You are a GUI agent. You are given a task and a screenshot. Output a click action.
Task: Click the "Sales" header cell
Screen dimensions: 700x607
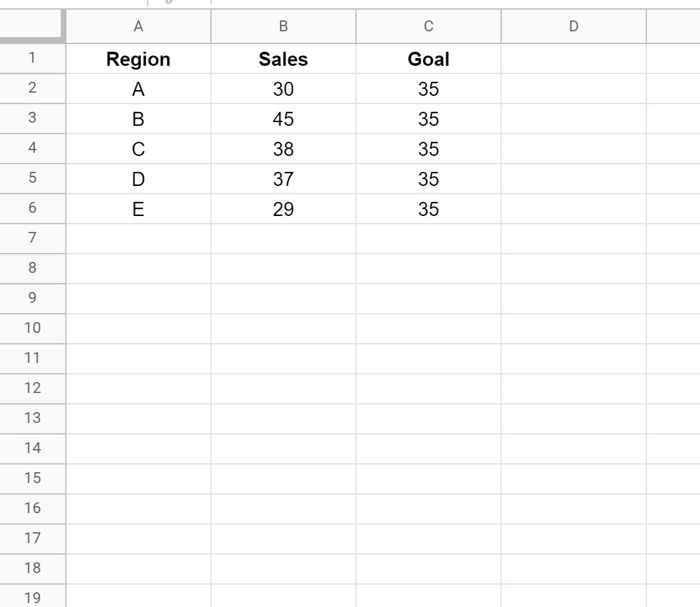(x=283, y=59)
